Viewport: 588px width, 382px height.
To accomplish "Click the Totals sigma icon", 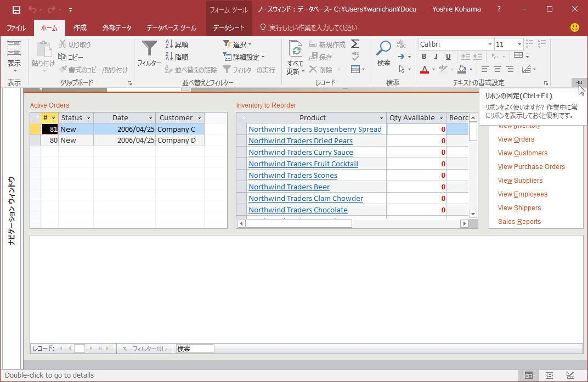I will click(x=355, y=44).
